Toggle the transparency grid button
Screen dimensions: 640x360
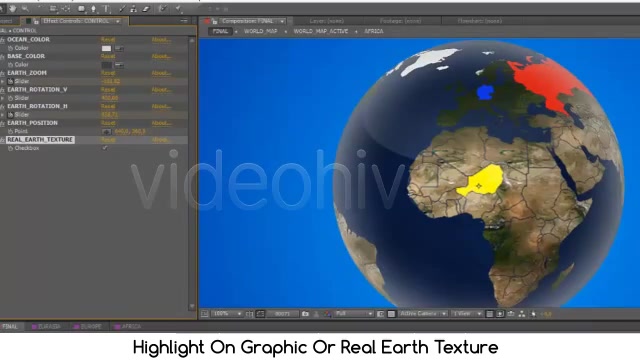[x=391, y=314]
